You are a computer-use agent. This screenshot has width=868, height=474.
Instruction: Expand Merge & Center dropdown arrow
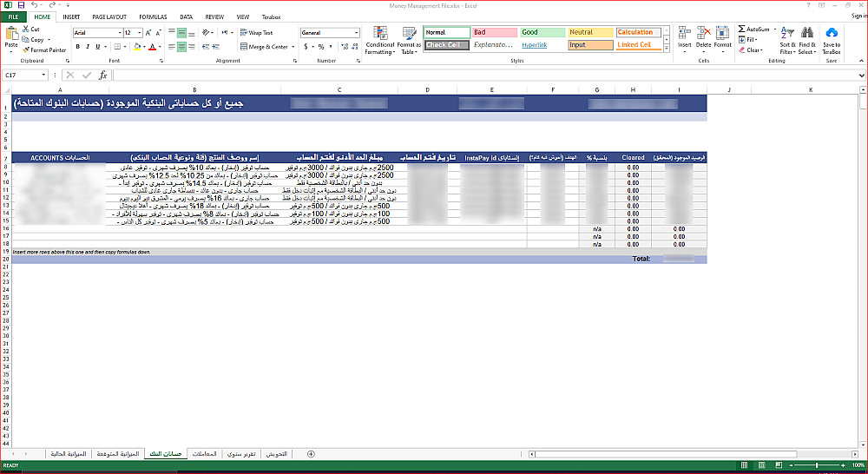pyautogui.click(x=293, y=47)
